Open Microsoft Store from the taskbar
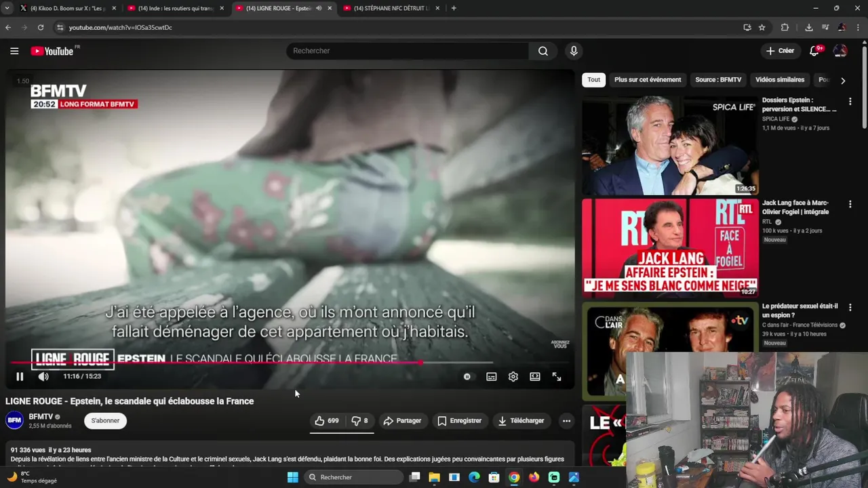The image size is (868, 488). (494, 477)
